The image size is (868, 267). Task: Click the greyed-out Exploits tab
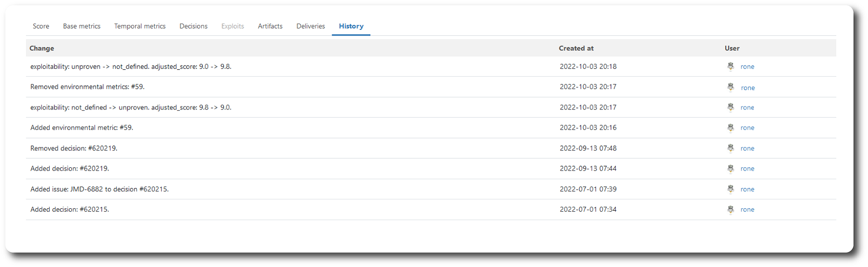(232, 26)
